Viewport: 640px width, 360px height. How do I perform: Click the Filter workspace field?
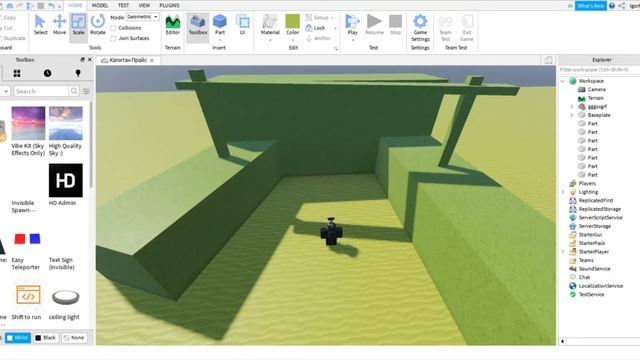tap(599, 70)
